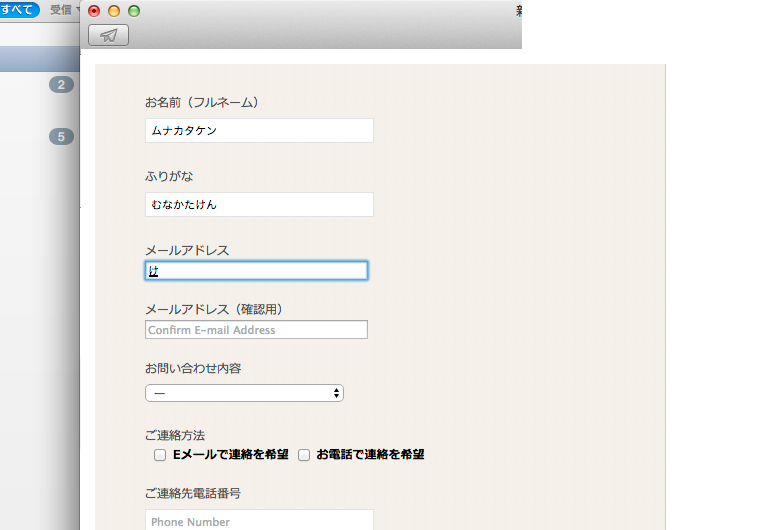Click the paper plane send icon
This screenshot has width=770, height=530.
108,36
